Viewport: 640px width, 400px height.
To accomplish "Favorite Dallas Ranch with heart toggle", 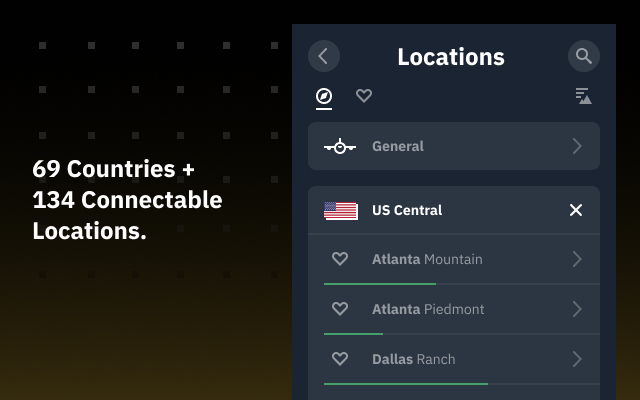I will (x=340, y=359).
